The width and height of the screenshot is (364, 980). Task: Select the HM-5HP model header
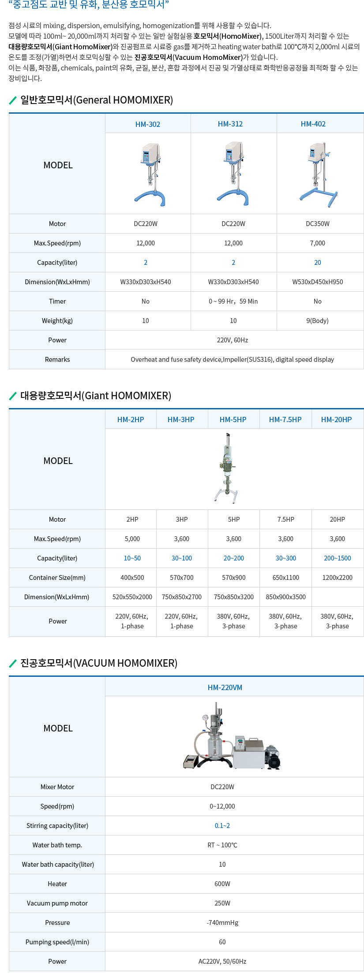[x=233, y=419]
